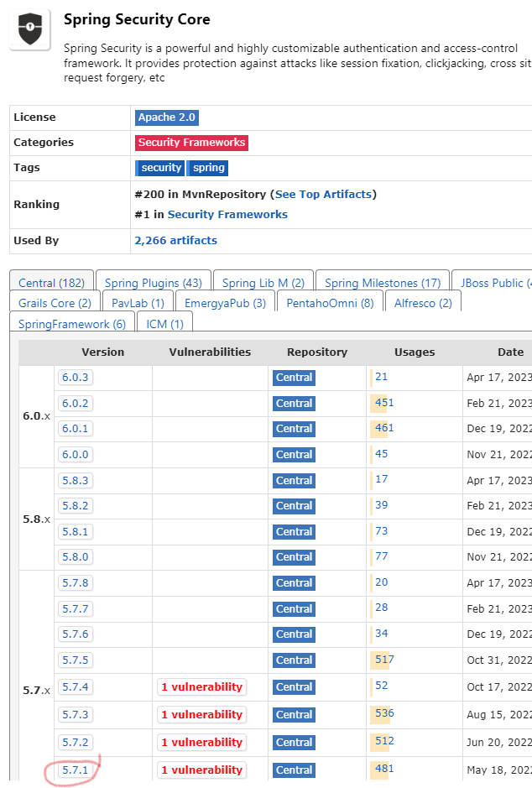Open version 5.8.0
The image size is (532, 788).
coord(76,557)
